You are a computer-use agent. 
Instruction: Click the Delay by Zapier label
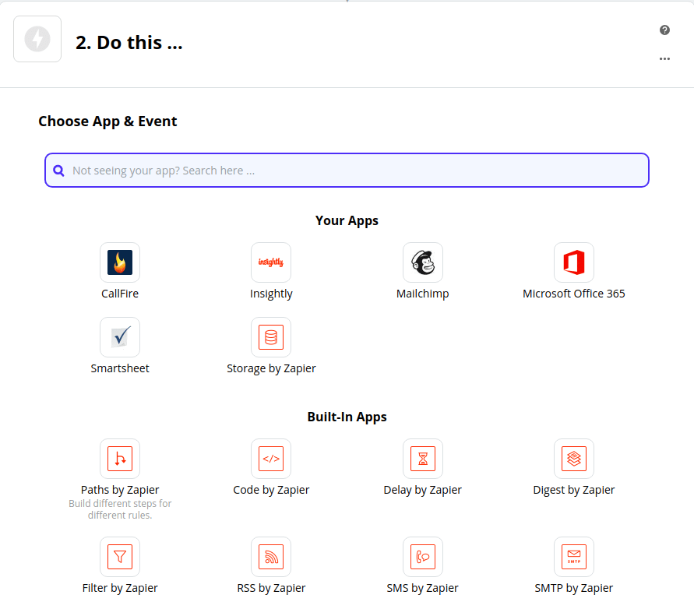coord(423,490)
